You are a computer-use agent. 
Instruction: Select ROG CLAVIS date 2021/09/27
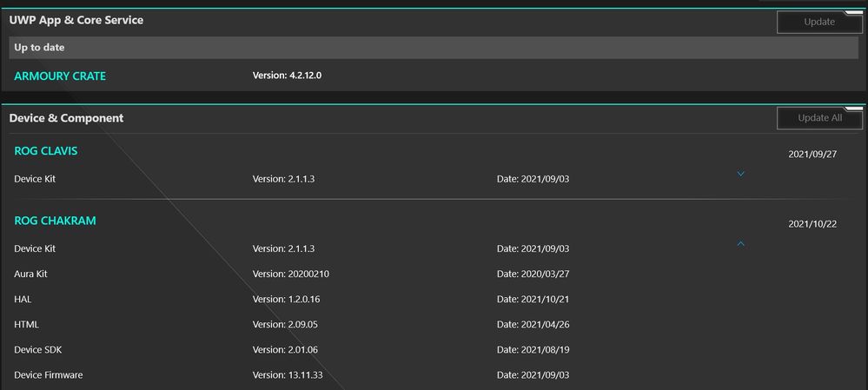point(812,155)
